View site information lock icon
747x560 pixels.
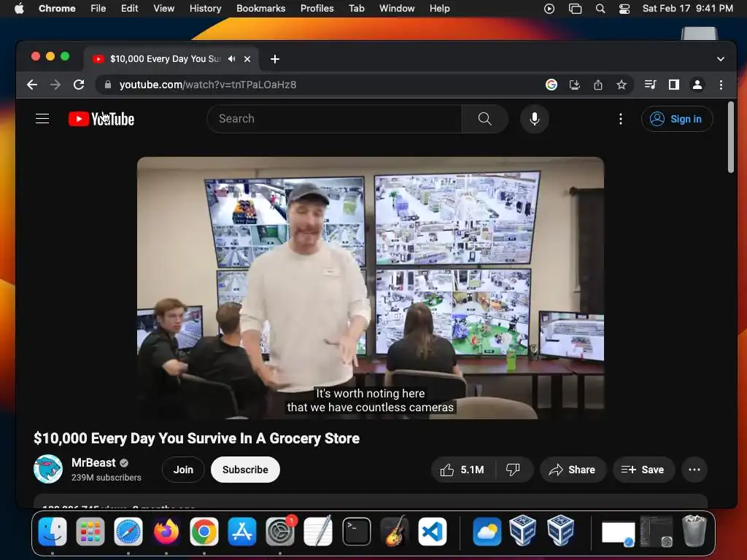108,85
